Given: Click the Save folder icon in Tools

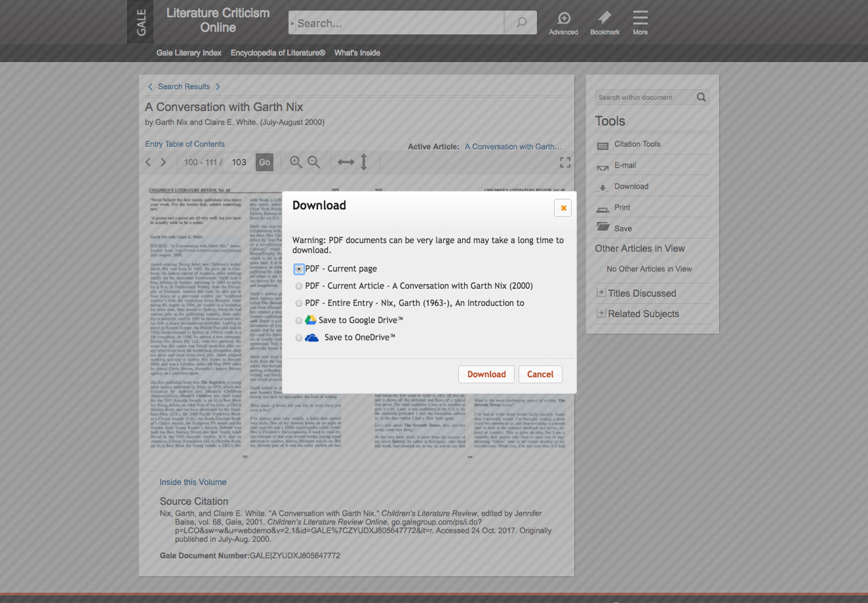Looking at the screenshot, I should tap(603, 227).
